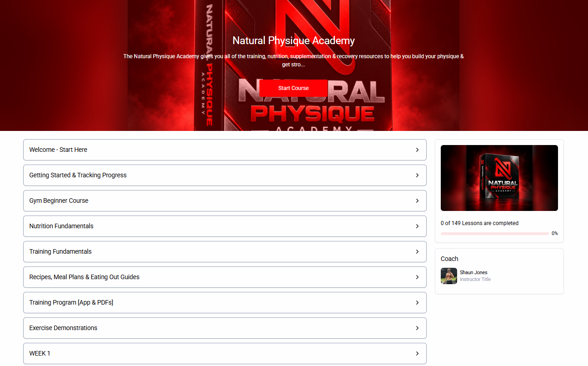Click the Instructor Title text
This screenshot has height=366, width=588.
point(475,280)
